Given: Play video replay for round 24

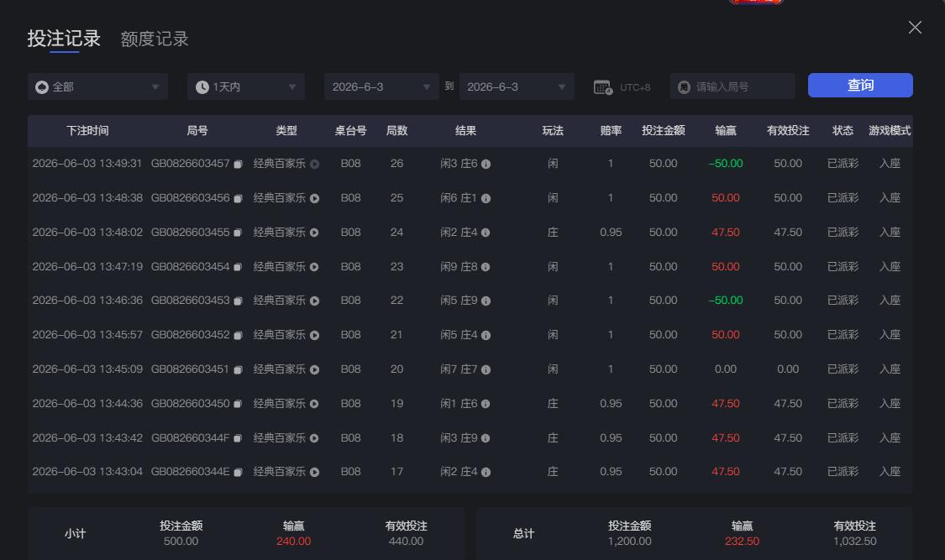Looking at the screenshot, I should pos(314,233).
